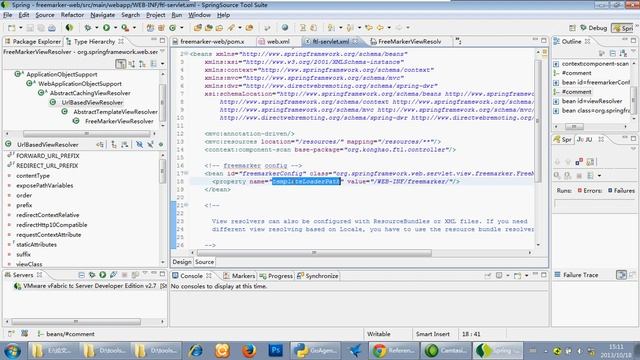Image resolution: width=640 pixels, height=360 pixels.
Task: Click debug server icon in Servers view
Action: click(x=92, y=275)
